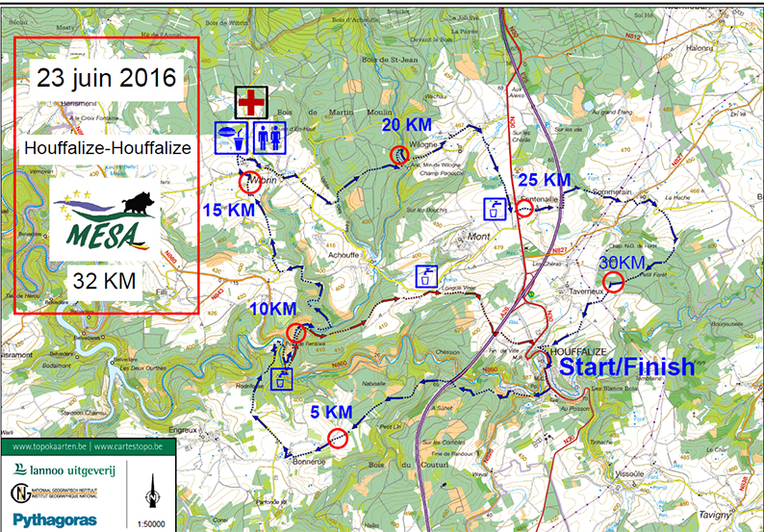Click the 'Achouffe' place name
This screenshot has height=532, width=764.
pyautogui.click(x=344, y=255)
